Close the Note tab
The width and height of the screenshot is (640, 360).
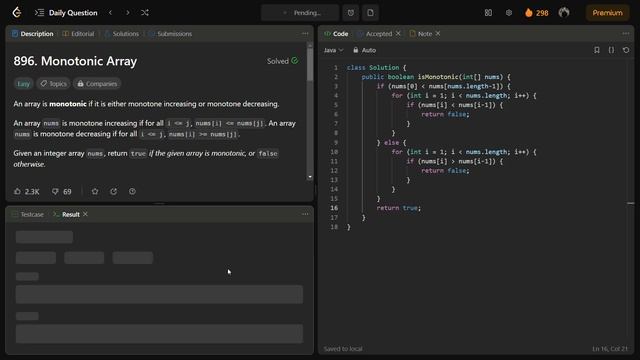(438, 33)
